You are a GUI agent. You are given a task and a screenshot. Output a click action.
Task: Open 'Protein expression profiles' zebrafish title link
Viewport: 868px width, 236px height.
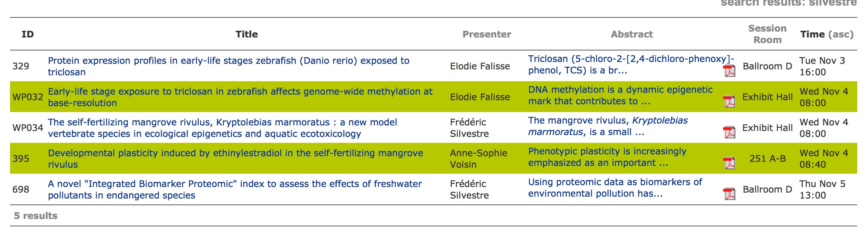[229, 66]
